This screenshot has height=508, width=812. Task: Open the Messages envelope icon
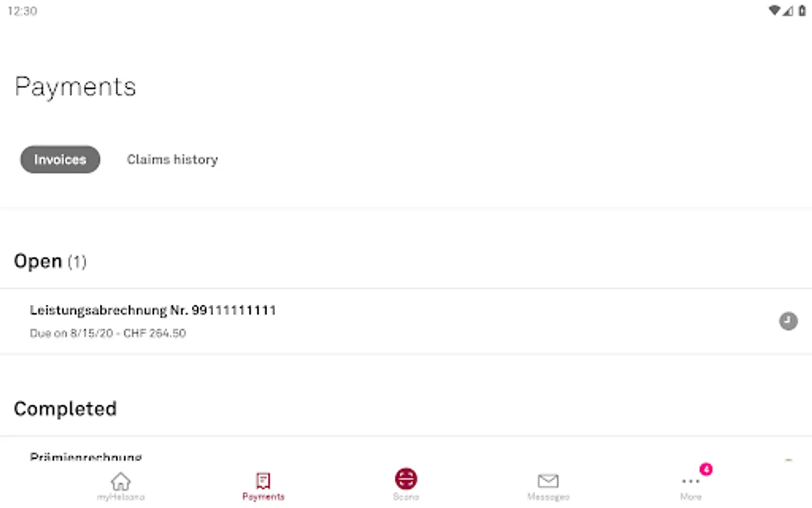(x=548, y=481)
